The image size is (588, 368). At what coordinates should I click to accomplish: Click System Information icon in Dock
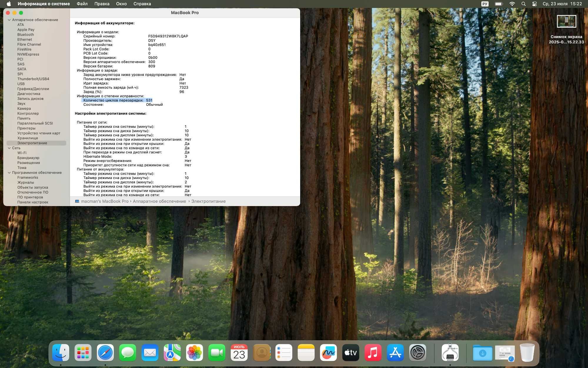click(x=450, y=352)
